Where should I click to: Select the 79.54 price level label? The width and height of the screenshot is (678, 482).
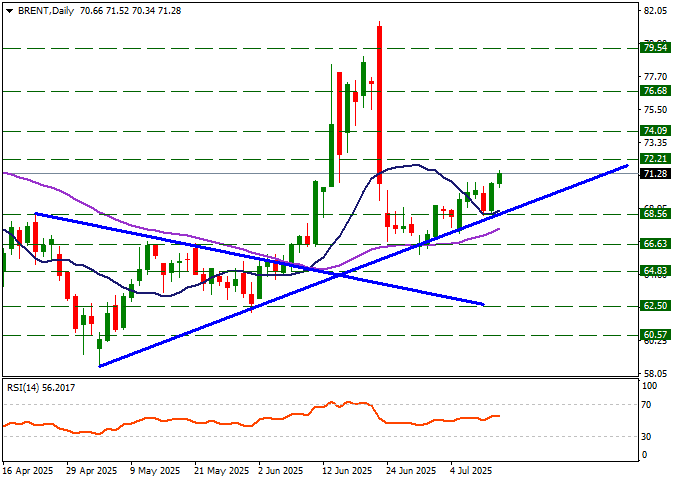coord(656,48)
